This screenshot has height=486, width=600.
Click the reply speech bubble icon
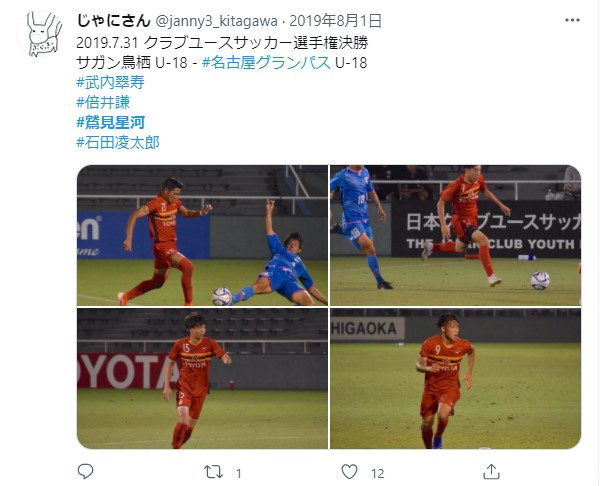85,472
